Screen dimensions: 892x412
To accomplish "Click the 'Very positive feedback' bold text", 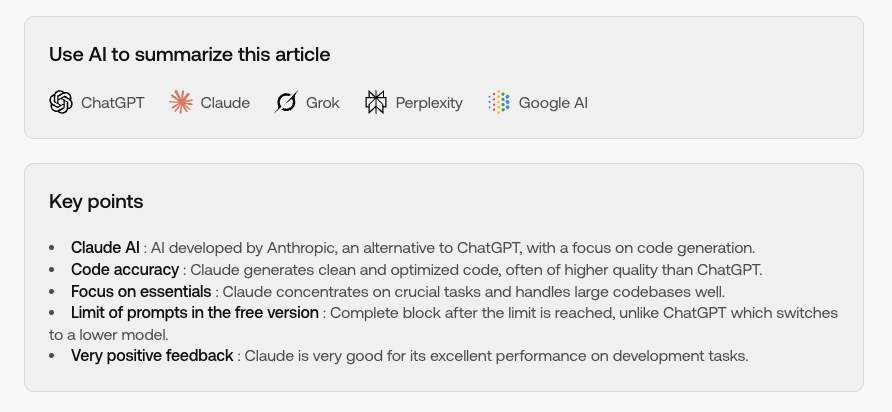I will 152,356.
